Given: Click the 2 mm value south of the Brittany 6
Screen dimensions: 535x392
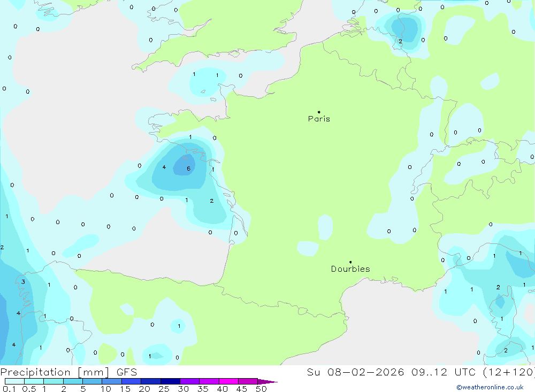Looking at the screenshot, I should [211, 201].
